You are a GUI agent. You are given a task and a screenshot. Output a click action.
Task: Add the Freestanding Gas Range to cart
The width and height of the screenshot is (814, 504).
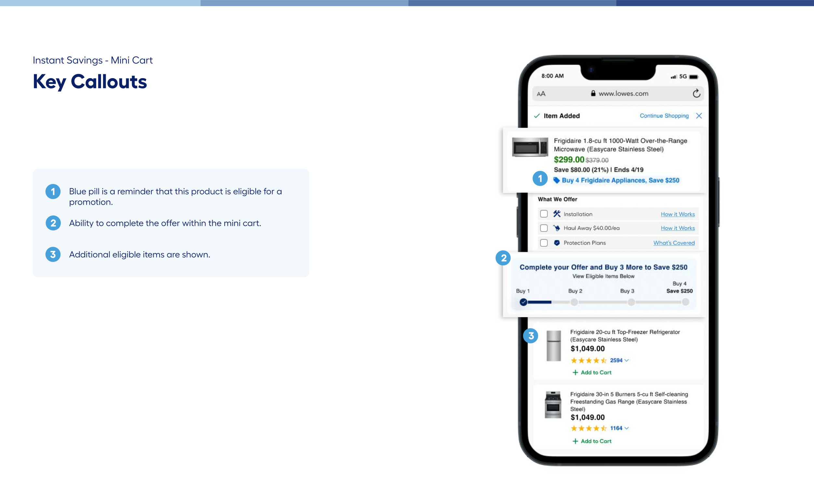[x=592, y=441]
